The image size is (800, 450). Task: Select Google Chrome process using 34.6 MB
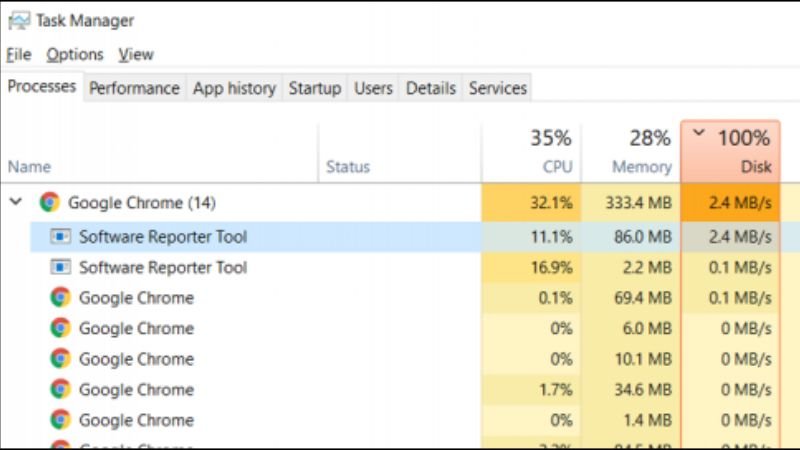tap(136, 390)
